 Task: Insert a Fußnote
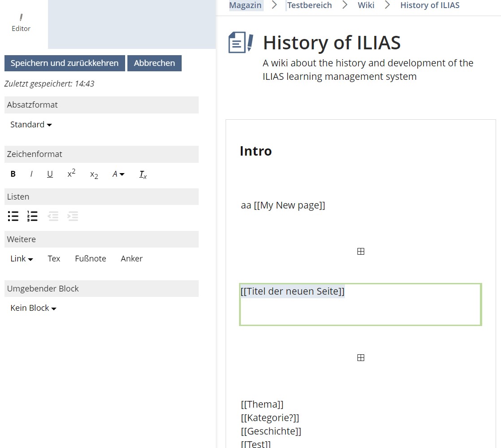tap(91, 259)
